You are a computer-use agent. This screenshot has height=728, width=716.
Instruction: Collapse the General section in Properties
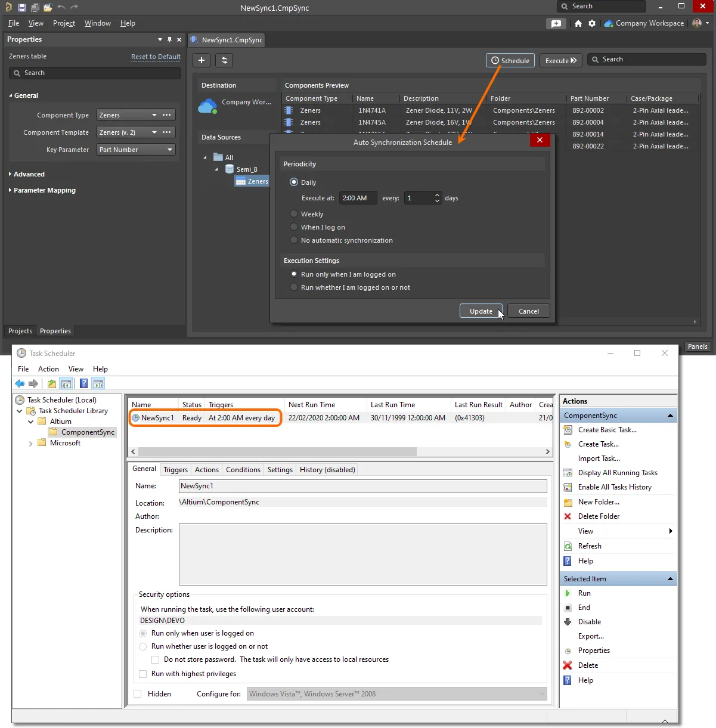(11, 95)
